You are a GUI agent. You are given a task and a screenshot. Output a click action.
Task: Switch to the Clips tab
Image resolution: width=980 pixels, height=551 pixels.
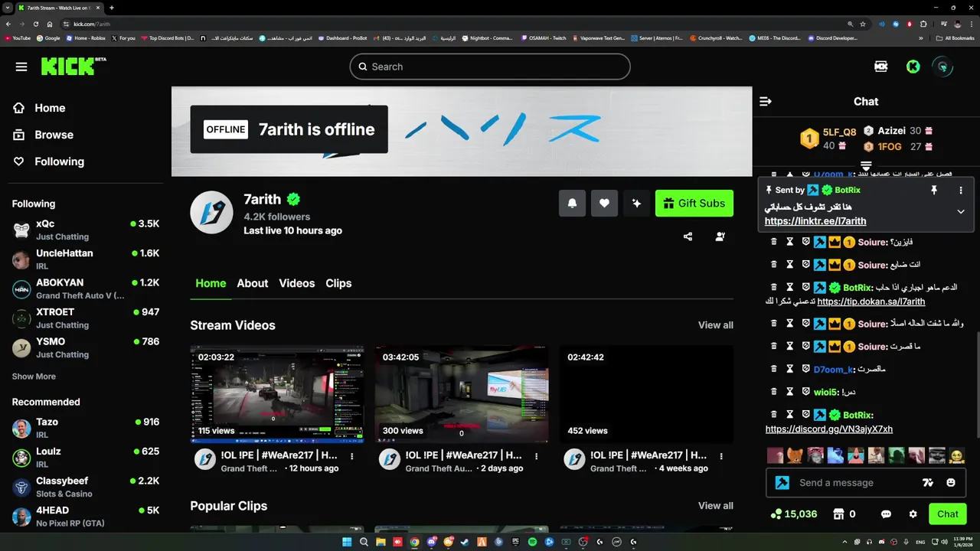[338, 283]
